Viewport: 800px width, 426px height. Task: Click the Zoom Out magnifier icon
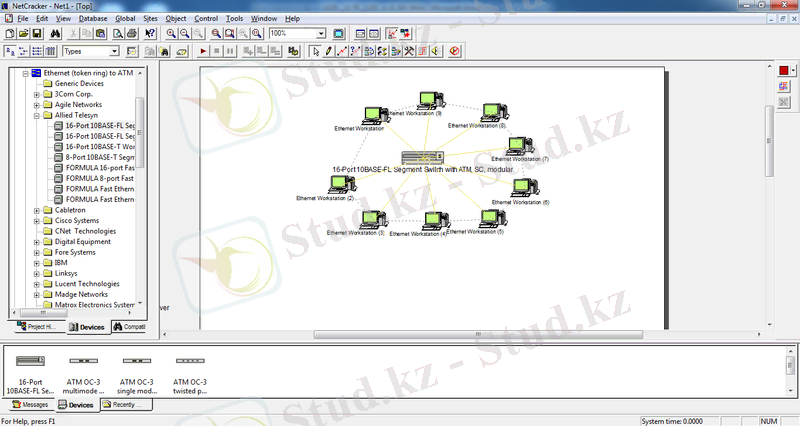(x=184, y=34)
